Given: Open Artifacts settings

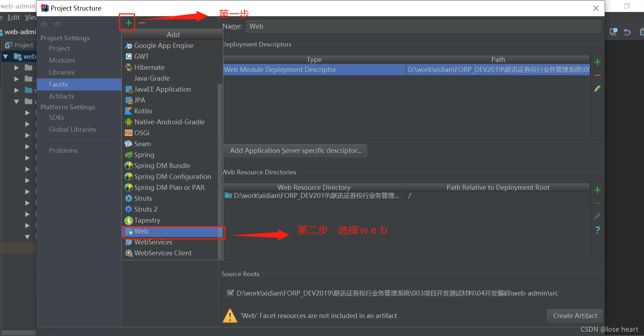Looking at the screenshot, I should tap(62, 96).
